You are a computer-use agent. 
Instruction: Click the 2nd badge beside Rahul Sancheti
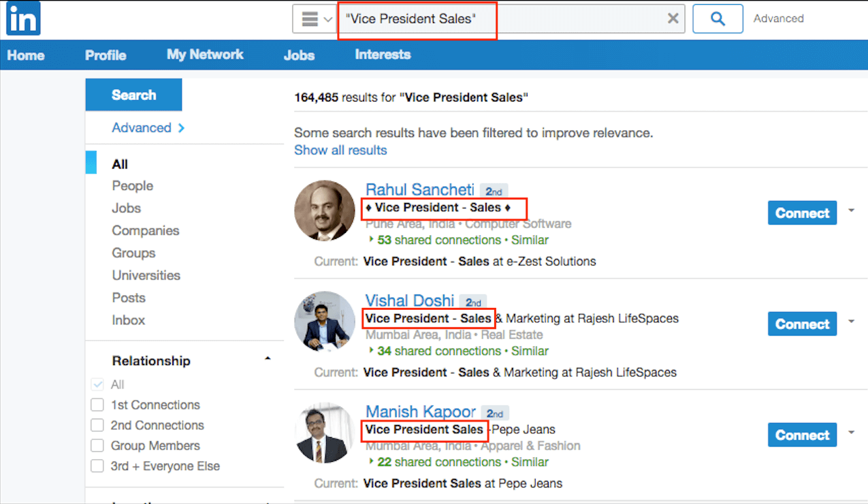coord(494,191)
